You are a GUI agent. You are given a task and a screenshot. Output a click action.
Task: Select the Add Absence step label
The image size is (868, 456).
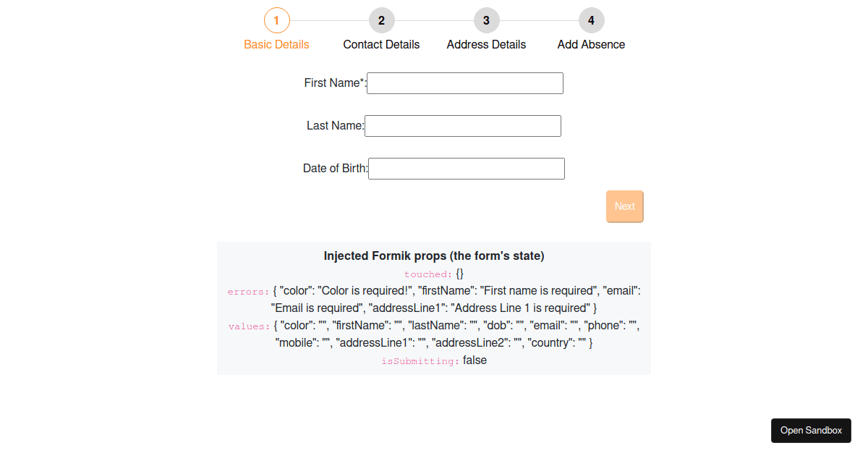point(591,44)
